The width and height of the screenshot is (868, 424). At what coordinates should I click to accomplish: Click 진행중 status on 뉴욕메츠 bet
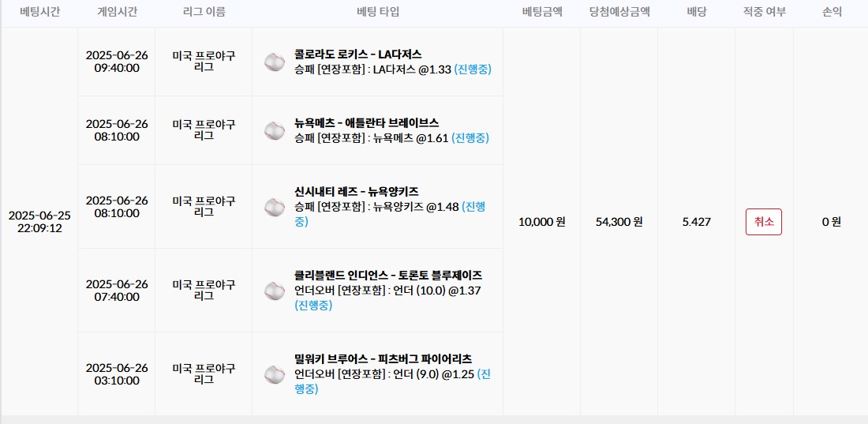pyautogui.click(x=470, y=138)
